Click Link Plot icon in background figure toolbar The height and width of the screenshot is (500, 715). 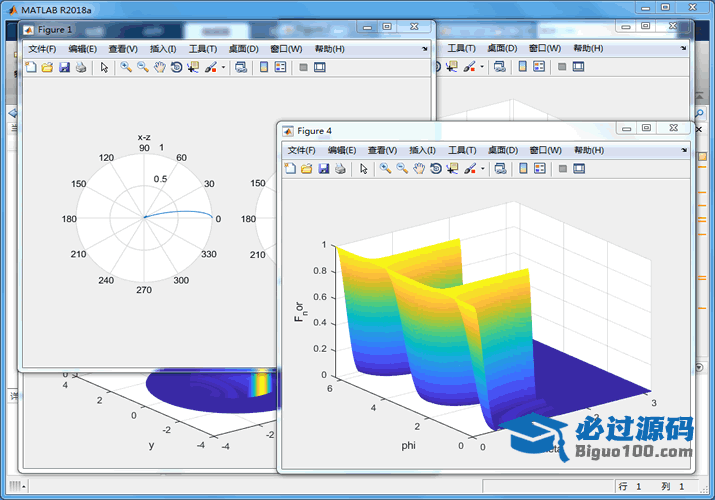pyautogui.click(x=500, y=67)
